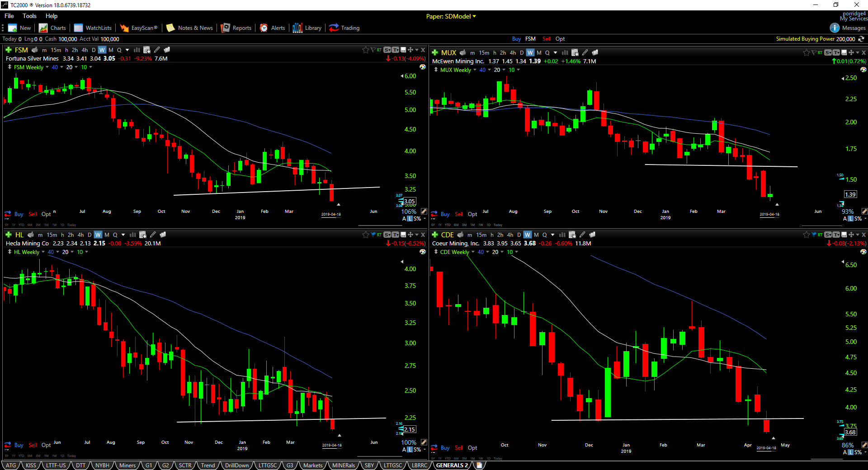This screenshot has width=868, height=470.
Task: Open the Messages info icon
Action: [835, 28]
